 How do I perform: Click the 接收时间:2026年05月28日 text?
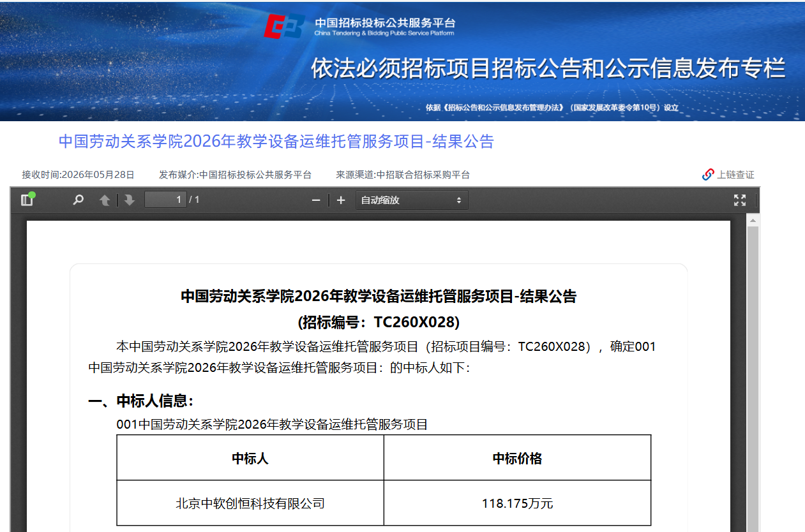[x=79, y=175]
